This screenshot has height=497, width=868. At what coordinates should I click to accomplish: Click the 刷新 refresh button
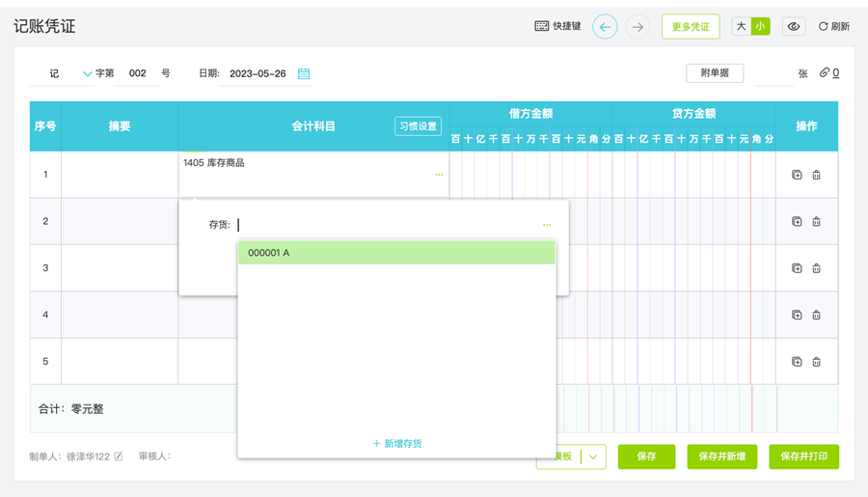[x=833, y=27]
